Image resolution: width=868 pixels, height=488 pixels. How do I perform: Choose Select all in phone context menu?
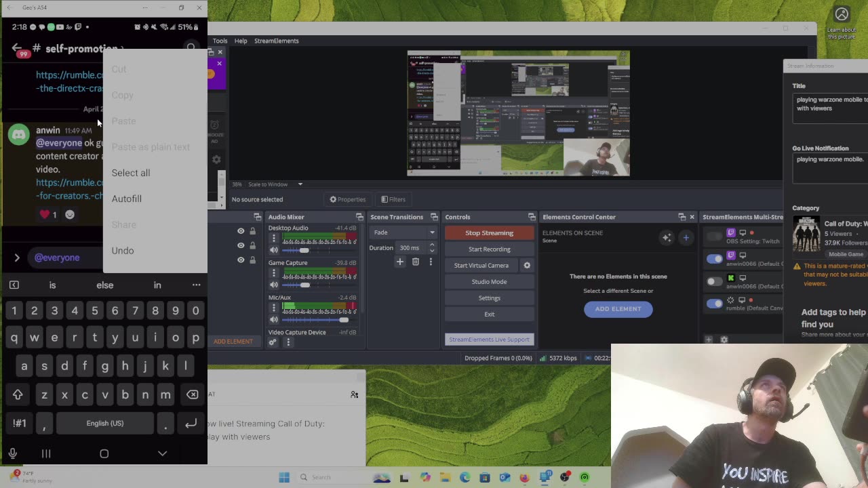131,173
